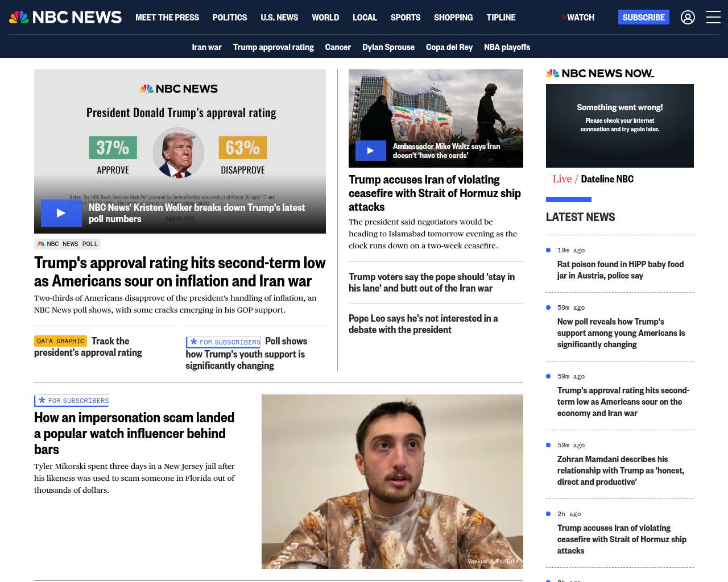Open the Copa del Rey topic
Viewport: 728px width, 582px height.
[x=449, y=47]
